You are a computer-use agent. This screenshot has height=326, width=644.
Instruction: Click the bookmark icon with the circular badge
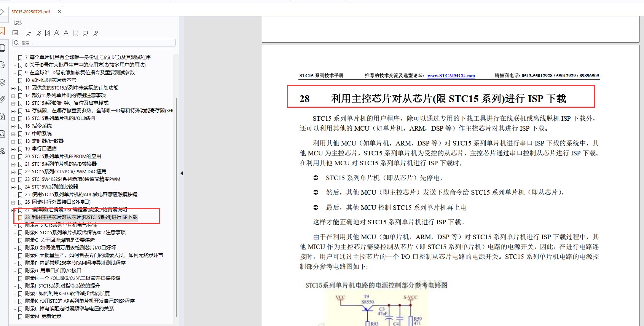95,33
